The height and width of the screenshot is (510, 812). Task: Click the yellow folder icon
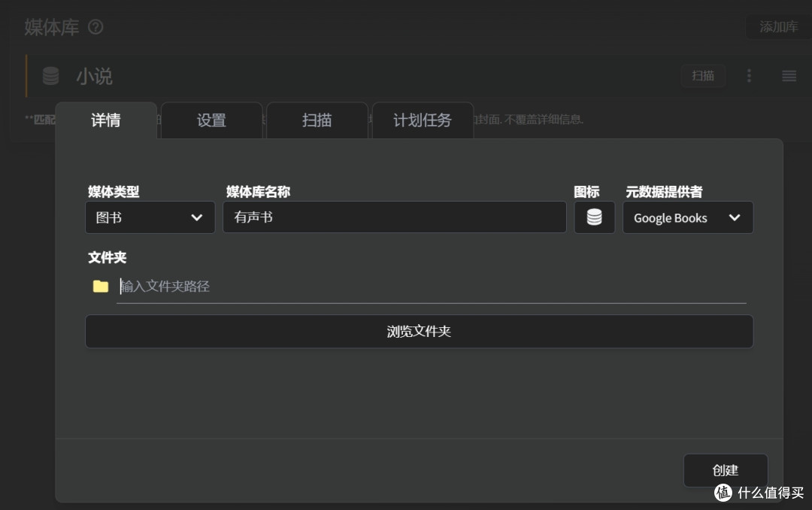(101, 286)
